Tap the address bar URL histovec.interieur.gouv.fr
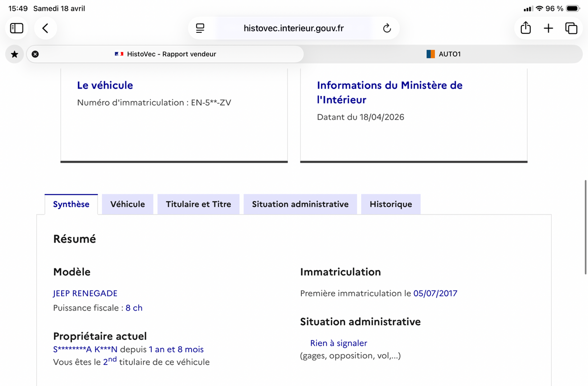The width and height of the screenshot is (588, 386). [294, 28]
